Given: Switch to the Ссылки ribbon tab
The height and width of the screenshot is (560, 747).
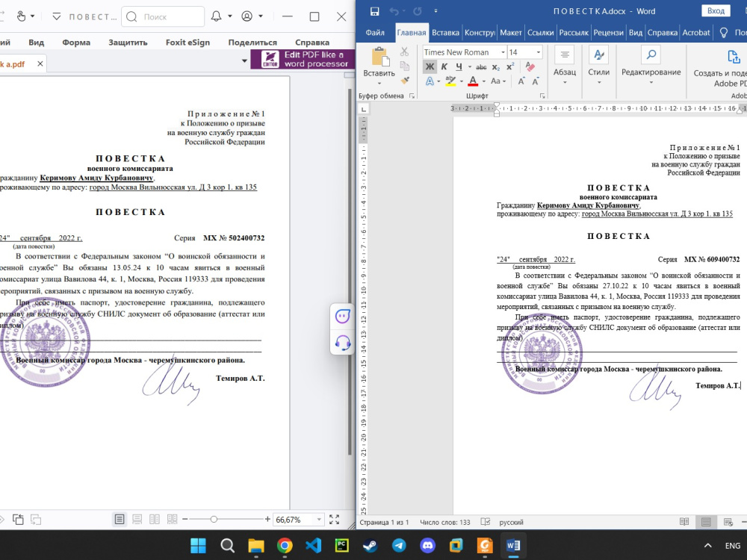Looking at the screenshot, I should tap(540, 33).
